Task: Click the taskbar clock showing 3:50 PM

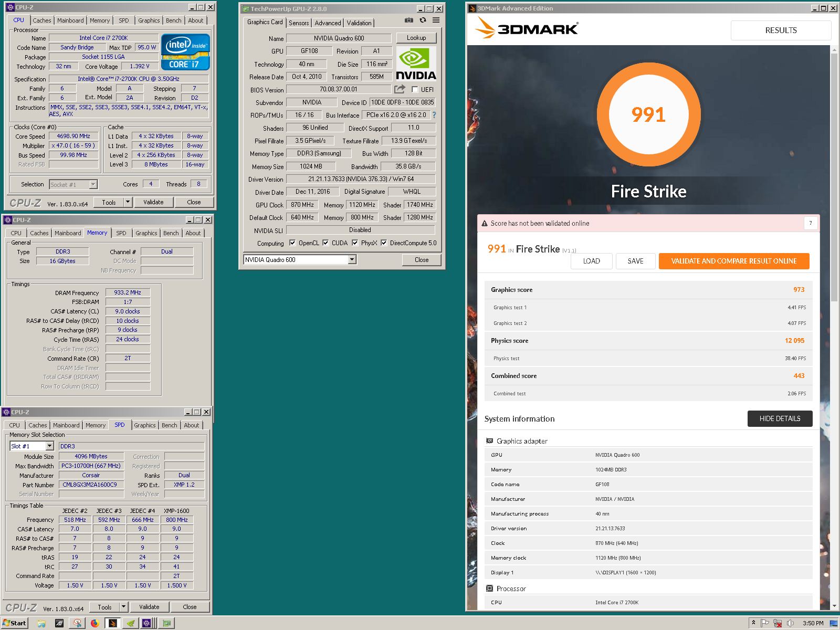Action: [813, 623]
